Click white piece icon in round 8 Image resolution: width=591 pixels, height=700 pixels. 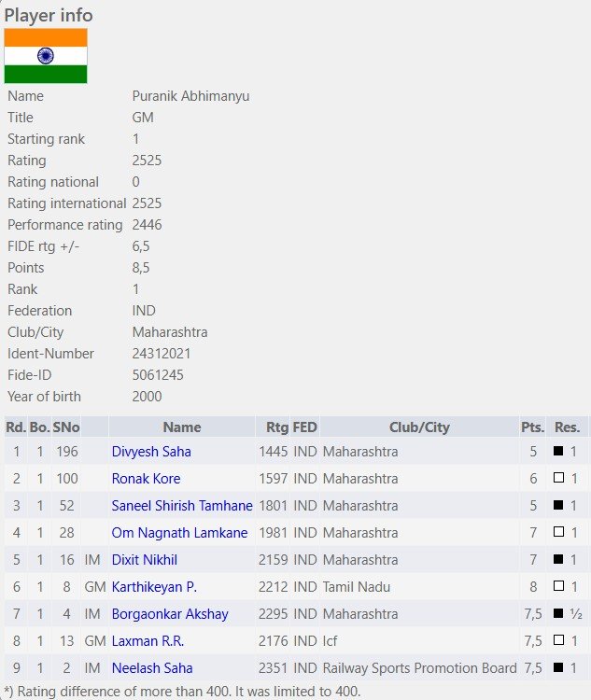point(558,639)
